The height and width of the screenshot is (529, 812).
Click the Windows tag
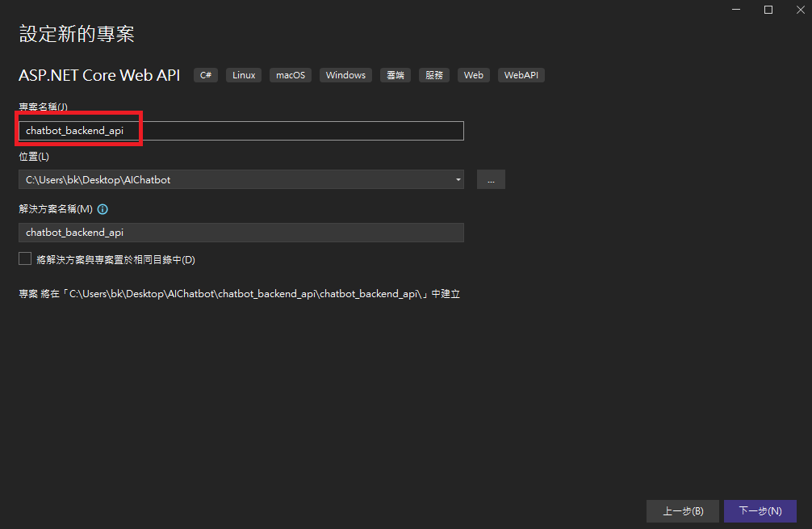coord(345,75)
